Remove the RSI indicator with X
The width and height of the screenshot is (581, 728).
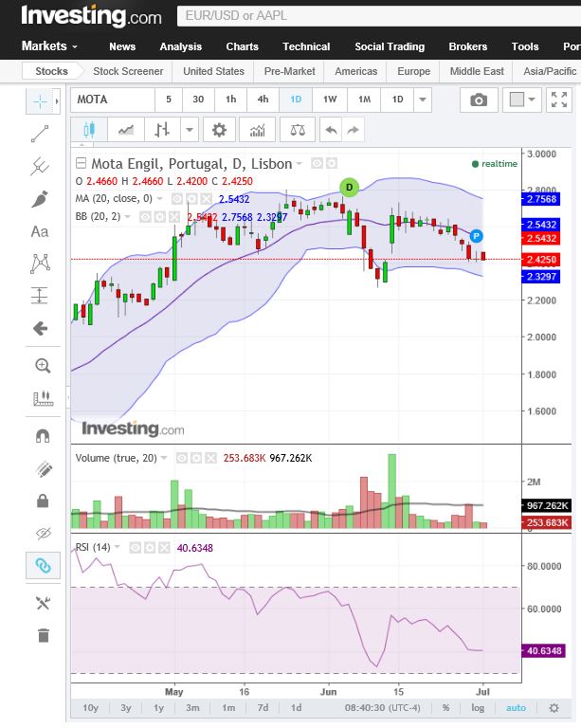164,548
